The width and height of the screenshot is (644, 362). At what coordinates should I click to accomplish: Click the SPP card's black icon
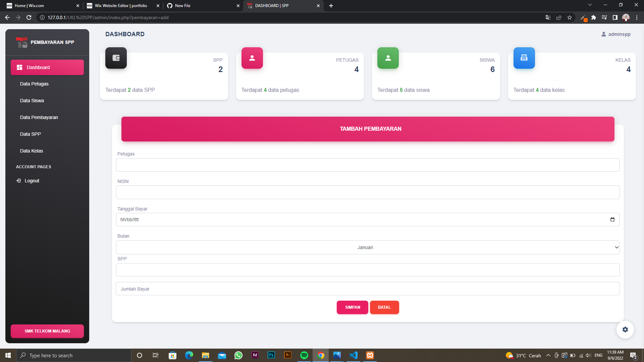(x=116, y=58)
